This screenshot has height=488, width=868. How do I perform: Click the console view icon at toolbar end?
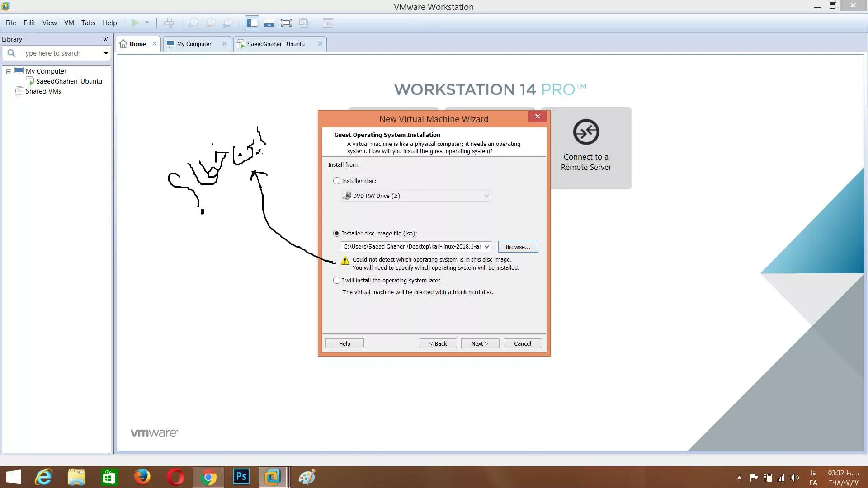coord(328,23)
